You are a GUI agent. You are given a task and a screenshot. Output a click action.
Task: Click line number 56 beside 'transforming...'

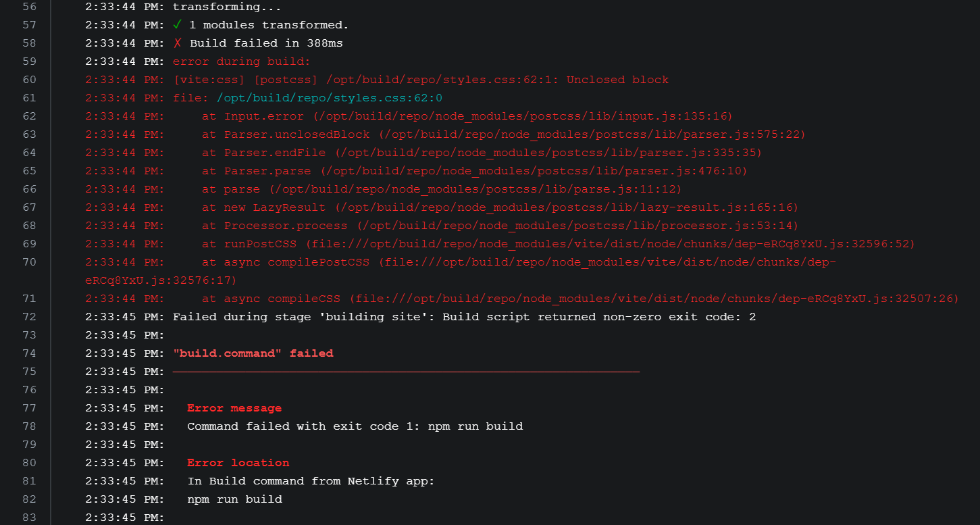point(29,7)
